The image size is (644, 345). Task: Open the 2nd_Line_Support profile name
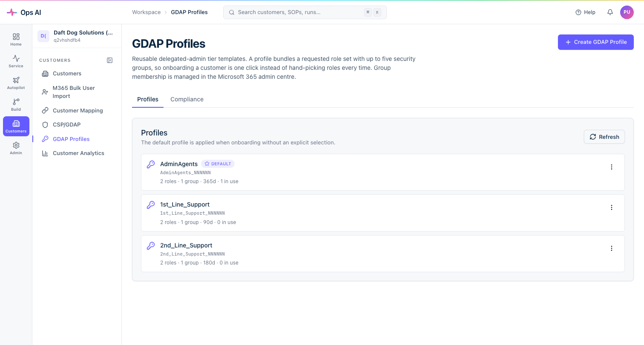click(186, 245)
